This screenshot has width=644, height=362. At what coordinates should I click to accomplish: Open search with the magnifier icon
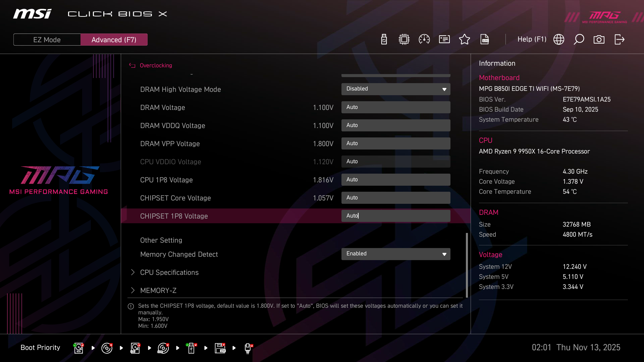click(x=579, y=40)
